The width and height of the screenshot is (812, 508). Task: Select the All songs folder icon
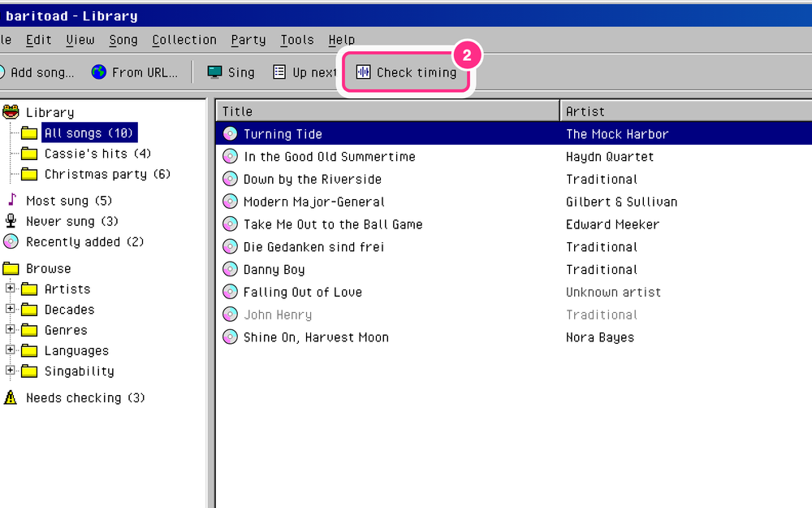coord(29,133)
